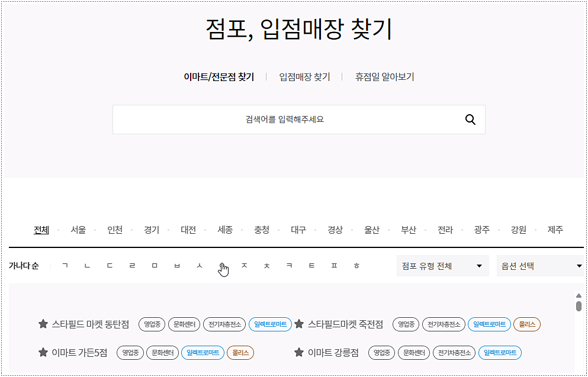Filter stores by consonant ㅎ
588x377 pixels.
356,266
